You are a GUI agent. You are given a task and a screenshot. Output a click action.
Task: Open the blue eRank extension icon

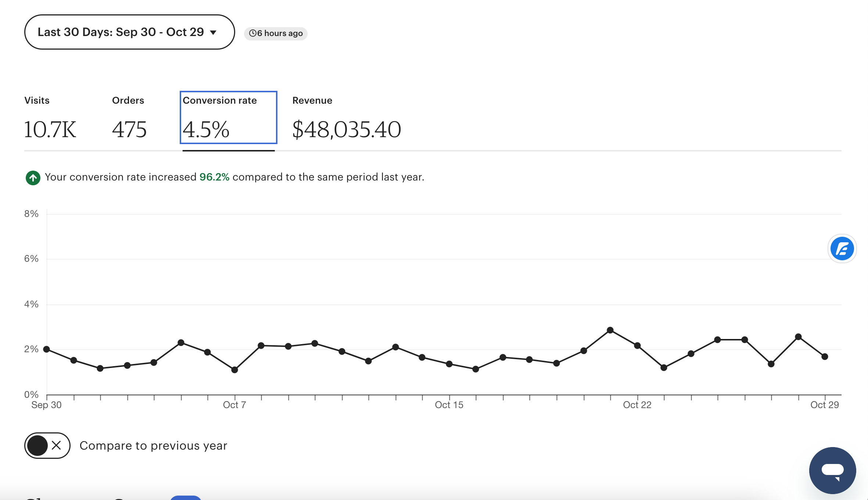(842, 249)
